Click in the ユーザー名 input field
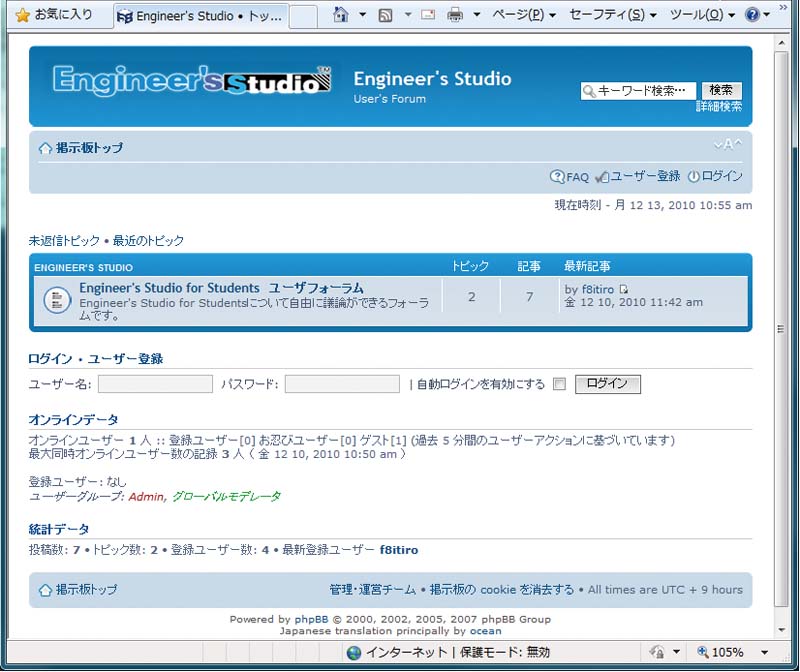The width and height of the screenshot is (800, 672). coord(156,384)
